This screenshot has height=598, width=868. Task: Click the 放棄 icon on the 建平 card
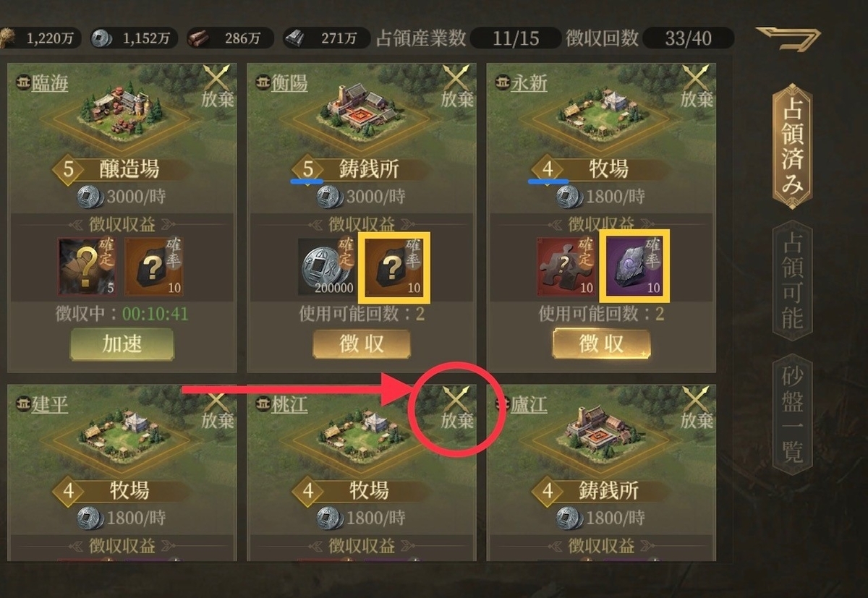pyautogui.click(x=217, y=408)
